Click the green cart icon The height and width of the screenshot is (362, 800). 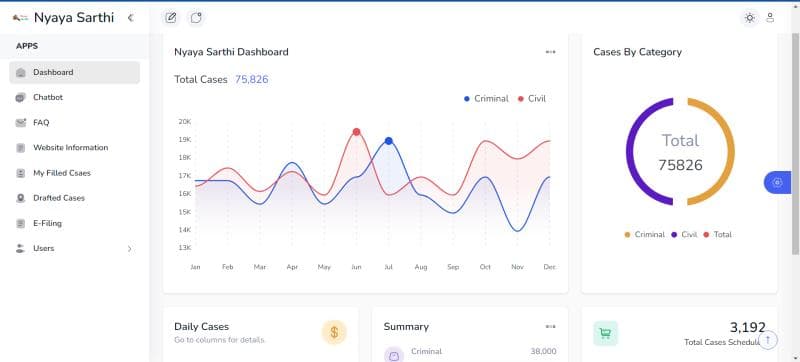[x=606, y=333]
